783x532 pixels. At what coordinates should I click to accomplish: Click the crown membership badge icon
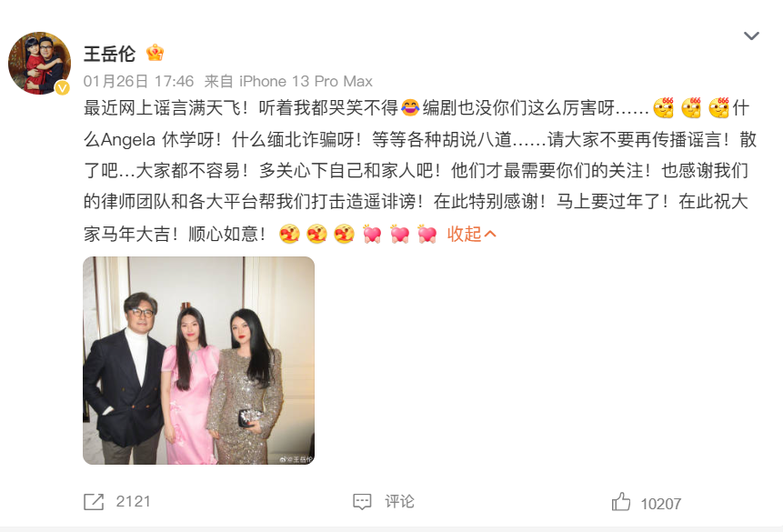click(x=155, y=53)
